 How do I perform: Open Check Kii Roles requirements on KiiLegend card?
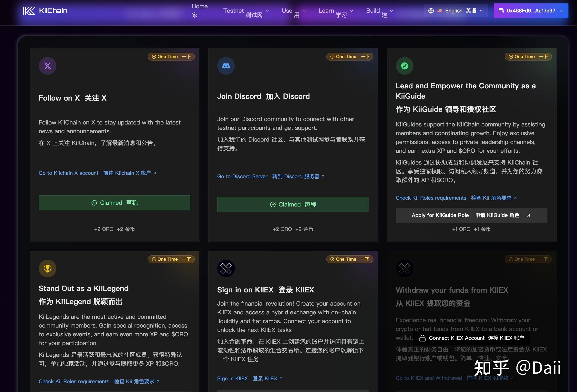tap(97, 381)
